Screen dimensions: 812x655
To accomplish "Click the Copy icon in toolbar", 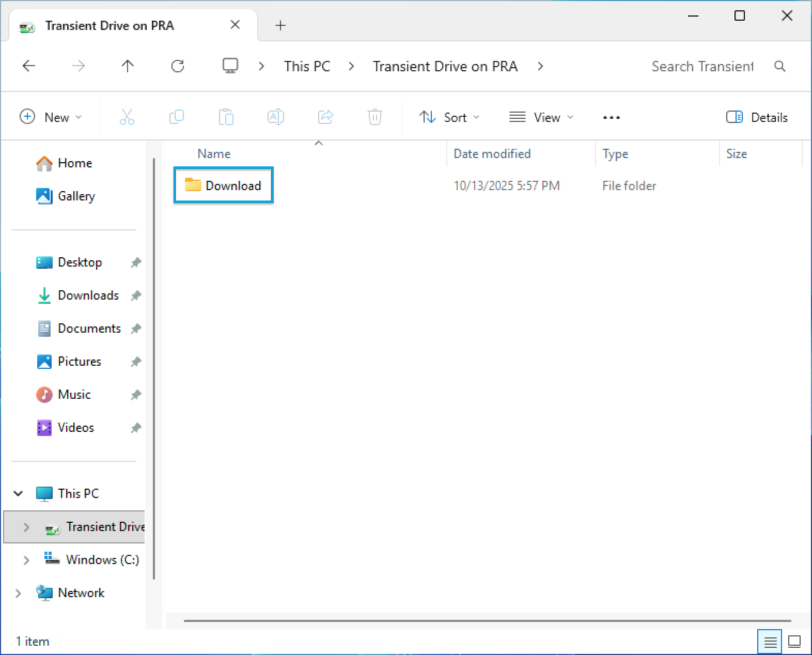I will [x=177, y=117].
